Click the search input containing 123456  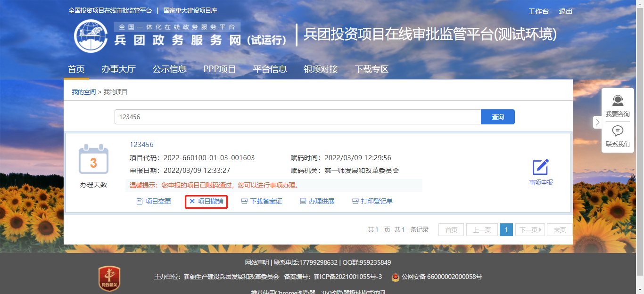(x=297, y=117)
